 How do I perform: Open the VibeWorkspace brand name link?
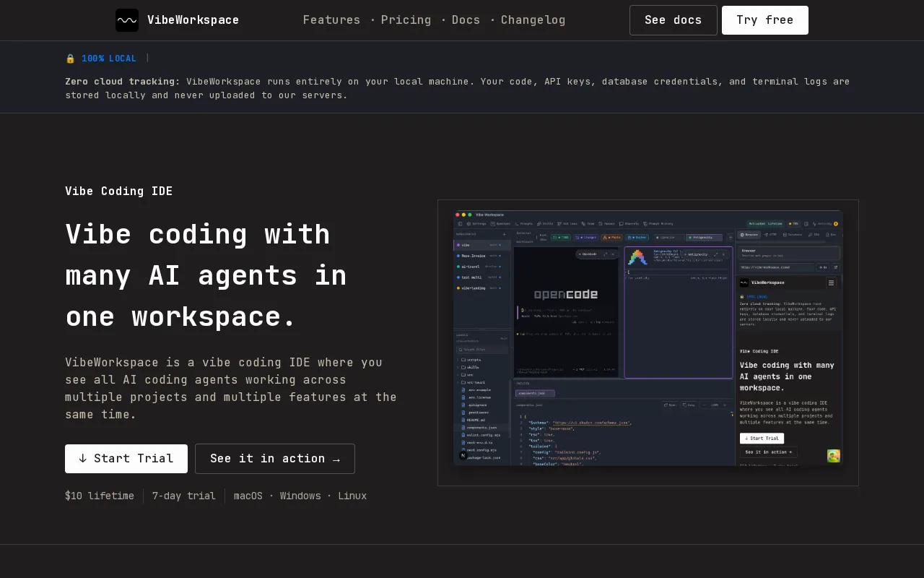tap(193, 20)
